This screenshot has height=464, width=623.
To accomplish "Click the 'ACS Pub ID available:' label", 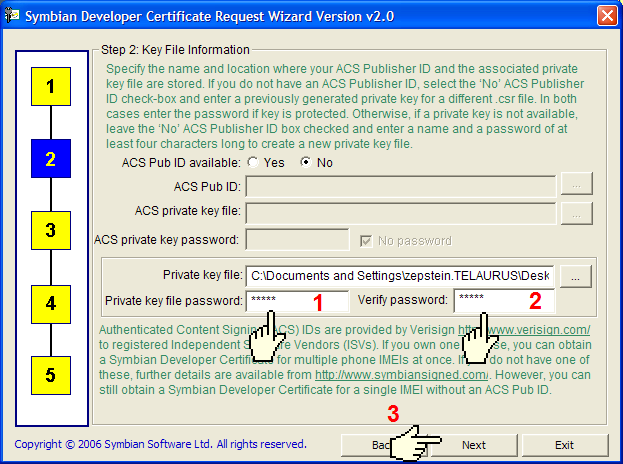I will pyautogui.click(x=181, y=163).
